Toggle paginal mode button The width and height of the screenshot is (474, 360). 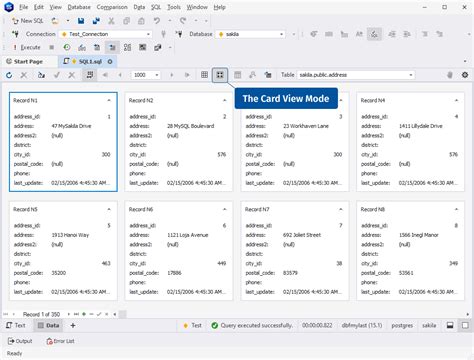[90, 75]
